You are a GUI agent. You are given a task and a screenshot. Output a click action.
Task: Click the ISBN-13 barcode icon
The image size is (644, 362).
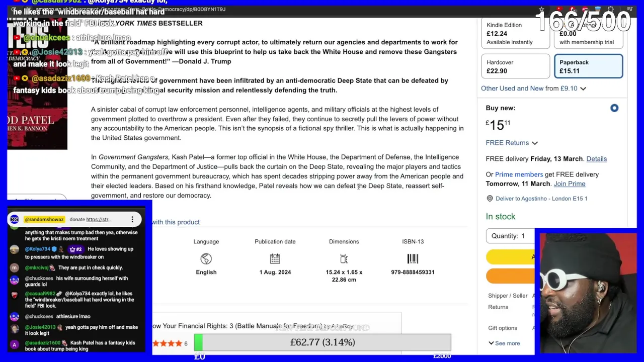[x=413, y=258]
